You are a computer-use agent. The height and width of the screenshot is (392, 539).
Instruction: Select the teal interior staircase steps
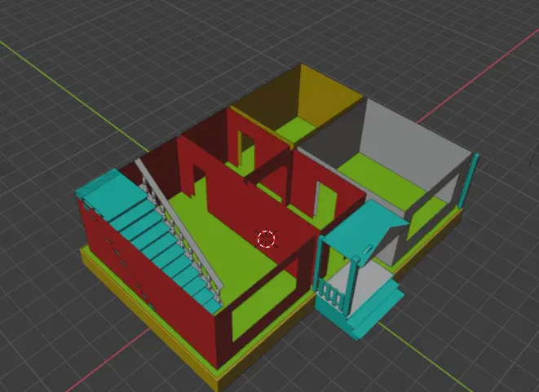(x=151, y=242)
